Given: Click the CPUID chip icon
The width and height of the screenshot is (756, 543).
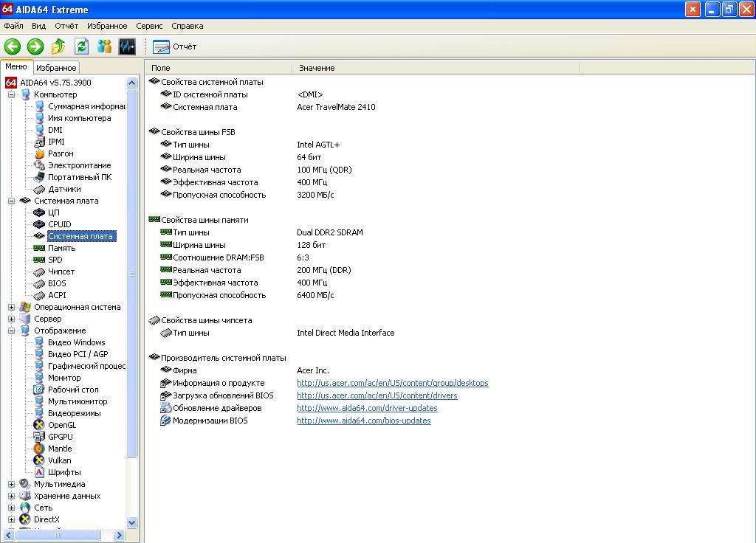Looking at the screenshot, I should [x=39, y=224].
